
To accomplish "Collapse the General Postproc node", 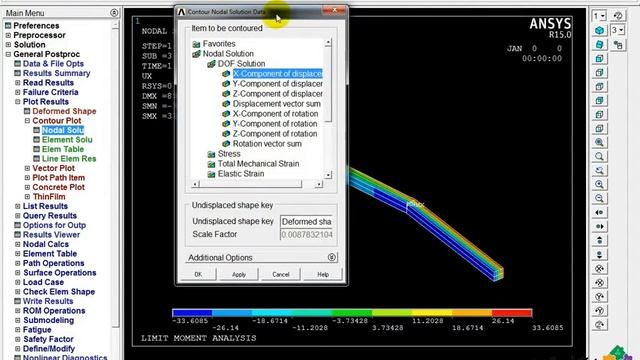I will [x=8, y=54].
